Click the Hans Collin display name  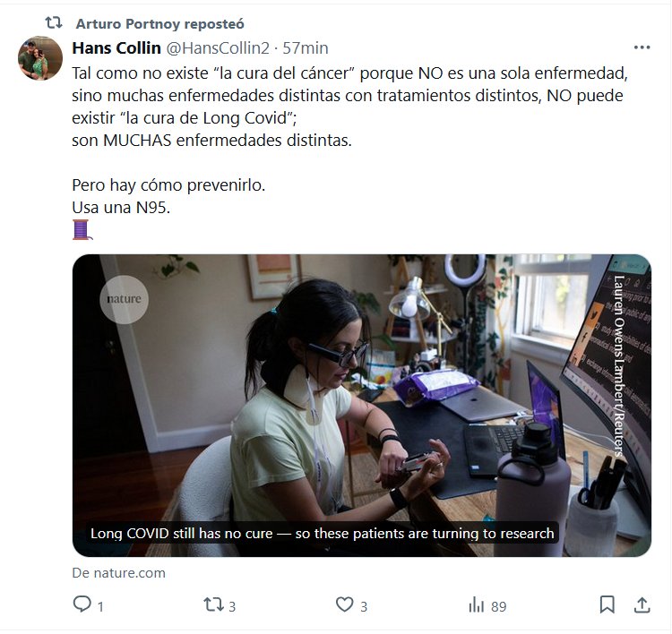click(116, 47)
